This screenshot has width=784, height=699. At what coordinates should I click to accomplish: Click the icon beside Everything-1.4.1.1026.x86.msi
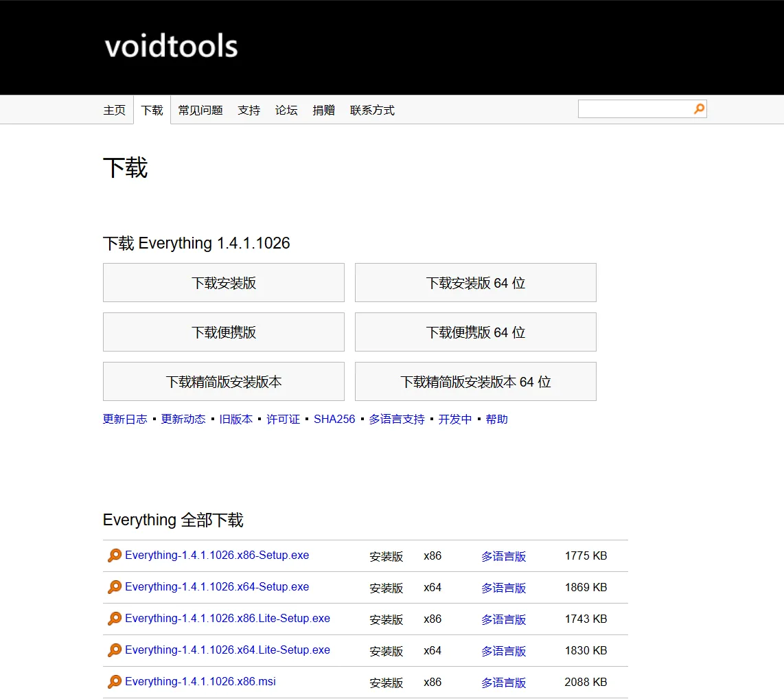(x=115, y=682)
